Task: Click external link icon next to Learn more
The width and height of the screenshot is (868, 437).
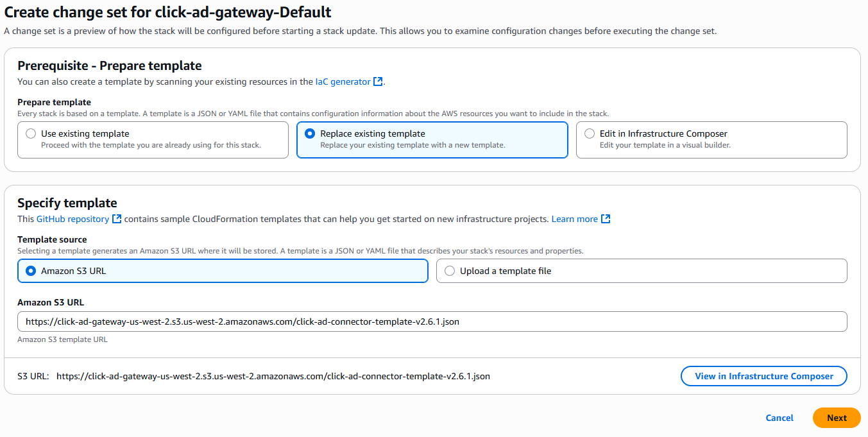Action: (x=606, y=219)
